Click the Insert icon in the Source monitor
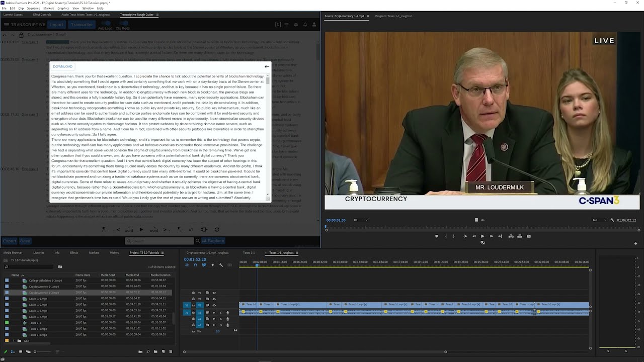Image resolution: width=644 pixels, height=362 pixels. (511, 236)
